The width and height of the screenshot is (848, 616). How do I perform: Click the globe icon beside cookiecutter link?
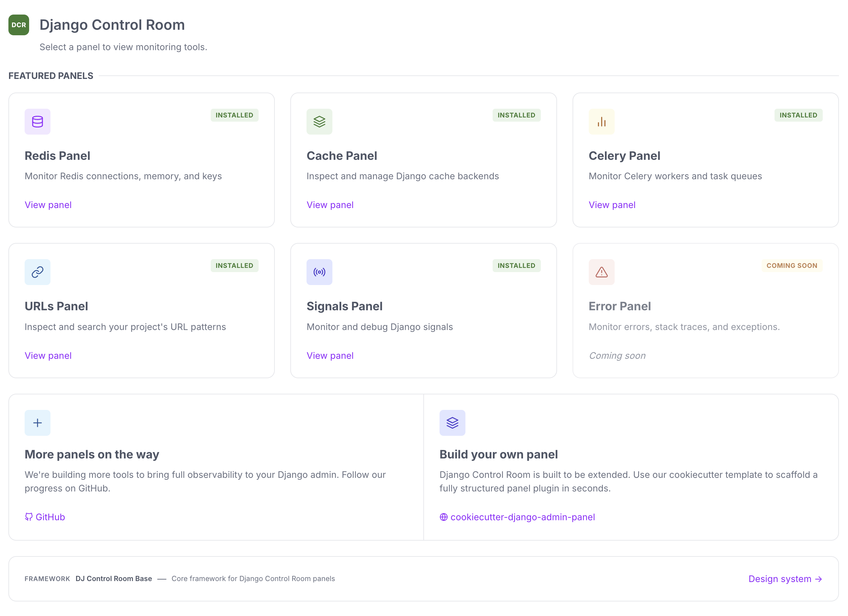444,517
